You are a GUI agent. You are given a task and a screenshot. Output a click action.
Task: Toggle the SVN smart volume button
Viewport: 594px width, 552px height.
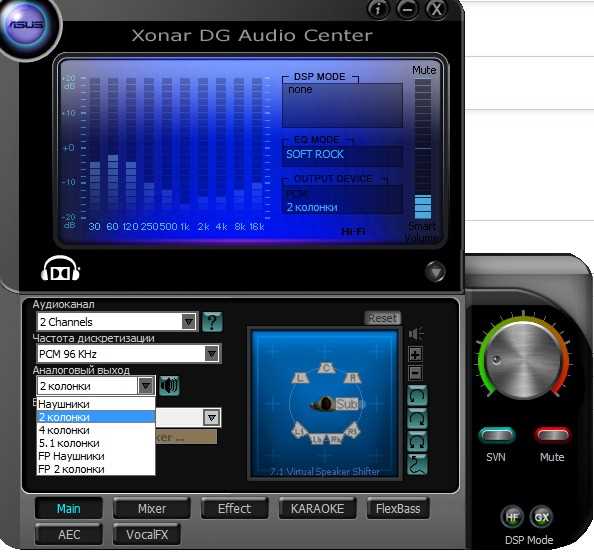pyautogui.click(x=497, y=436)
